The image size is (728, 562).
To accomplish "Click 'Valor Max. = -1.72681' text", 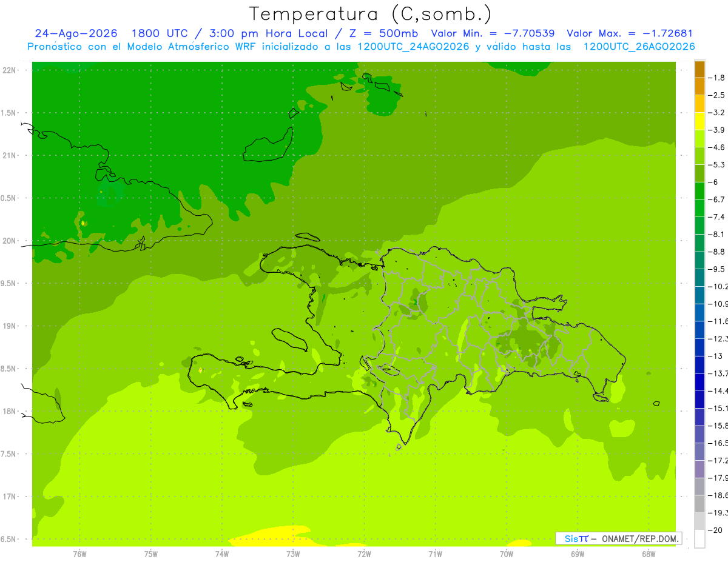I will 630,33.
